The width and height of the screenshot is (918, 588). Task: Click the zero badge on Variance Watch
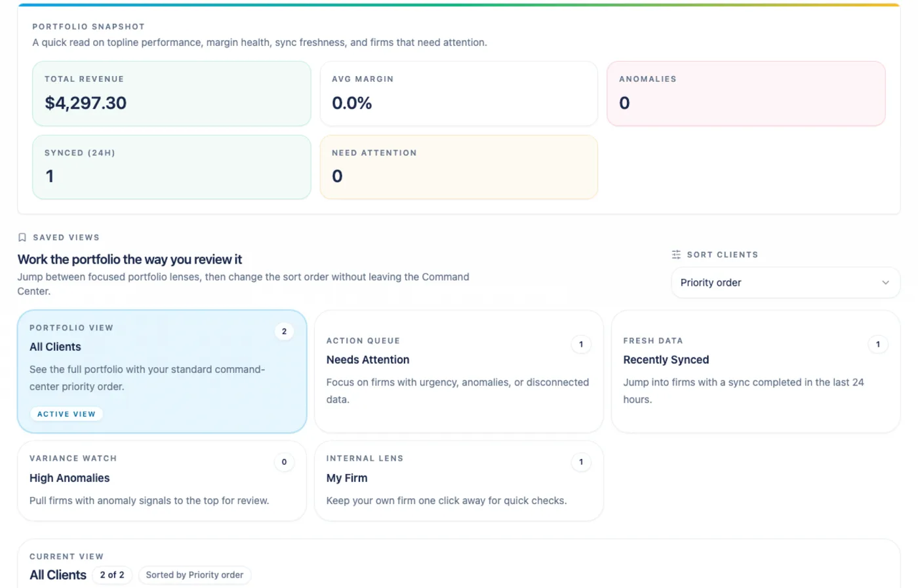[x=284, y=462]
